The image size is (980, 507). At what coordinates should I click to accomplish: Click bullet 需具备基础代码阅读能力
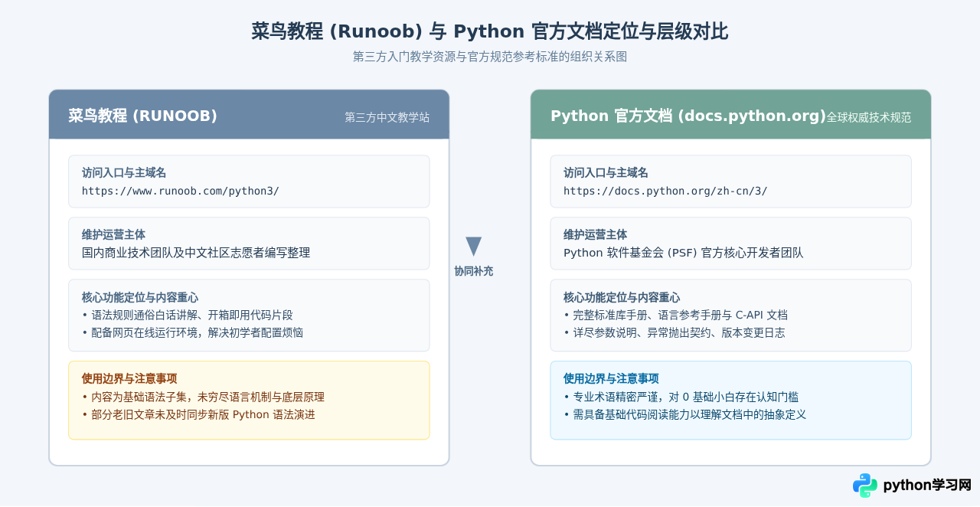[684, 414]
